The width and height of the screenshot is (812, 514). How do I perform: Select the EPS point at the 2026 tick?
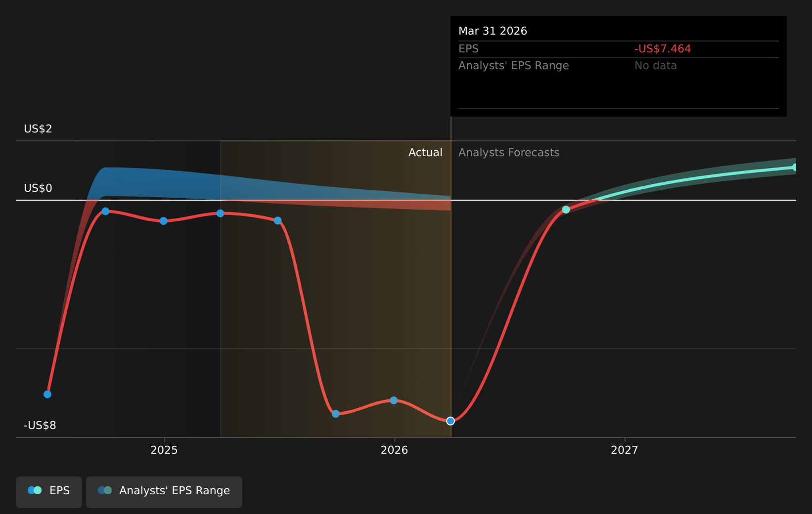(394, 400)
